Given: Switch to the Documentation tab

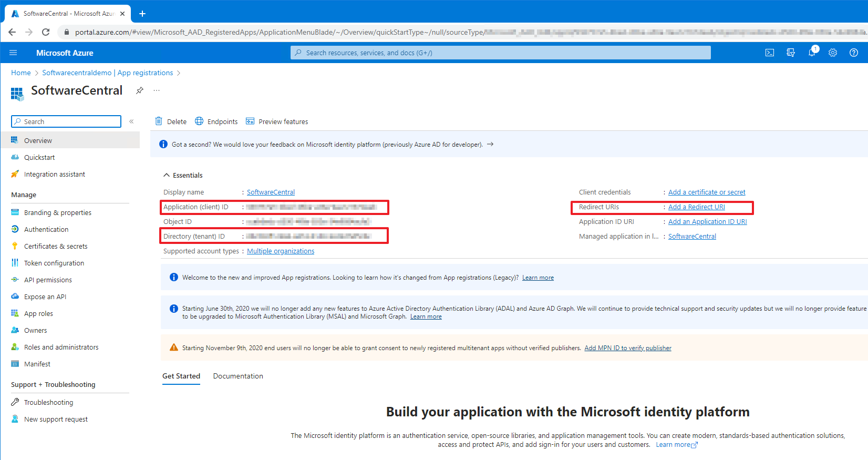Looking at the screenshot, I should 238,376.
